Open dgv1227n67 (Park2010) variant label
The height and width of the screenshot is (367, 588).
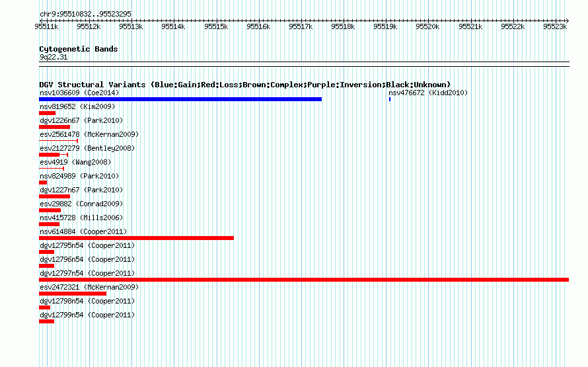tap(81, 190)
